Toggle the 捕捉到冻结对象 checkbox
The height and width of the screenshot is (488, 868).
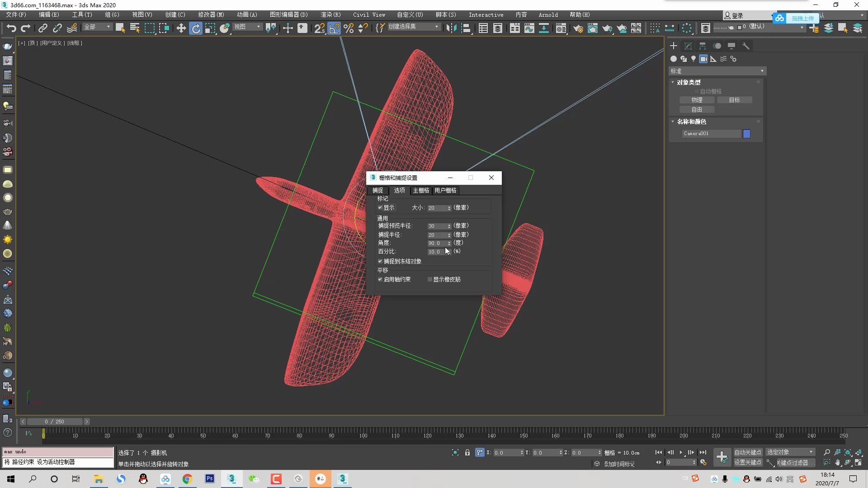380,261
